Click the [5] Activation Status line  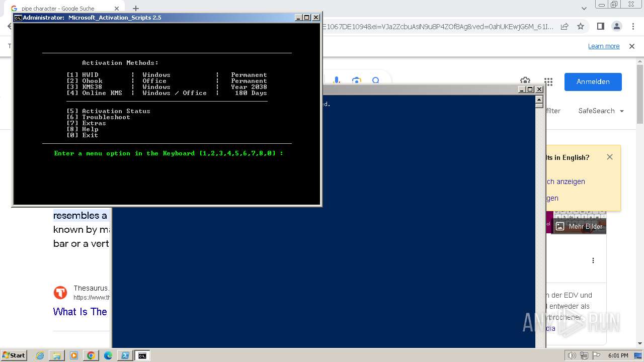108,111
